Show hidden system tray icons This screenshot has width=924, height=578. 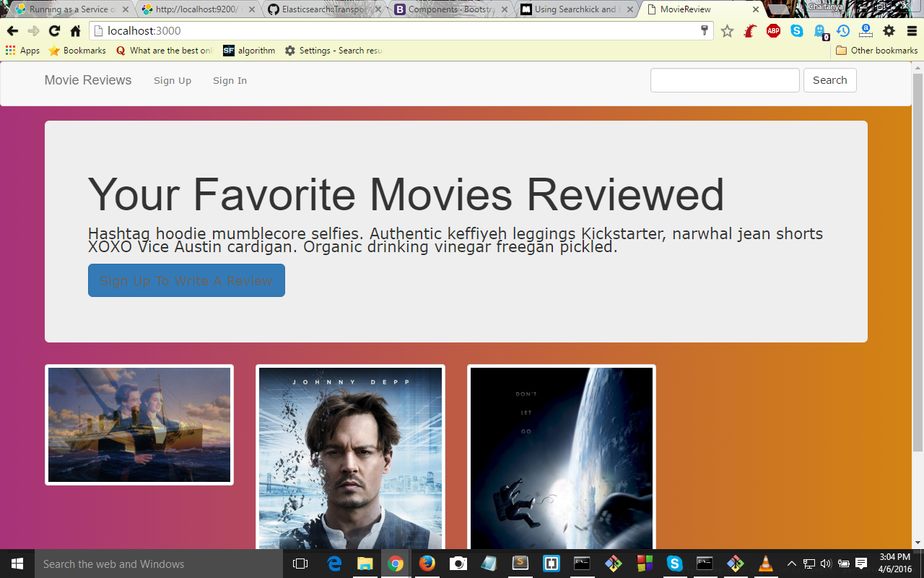tap(792, 564)
